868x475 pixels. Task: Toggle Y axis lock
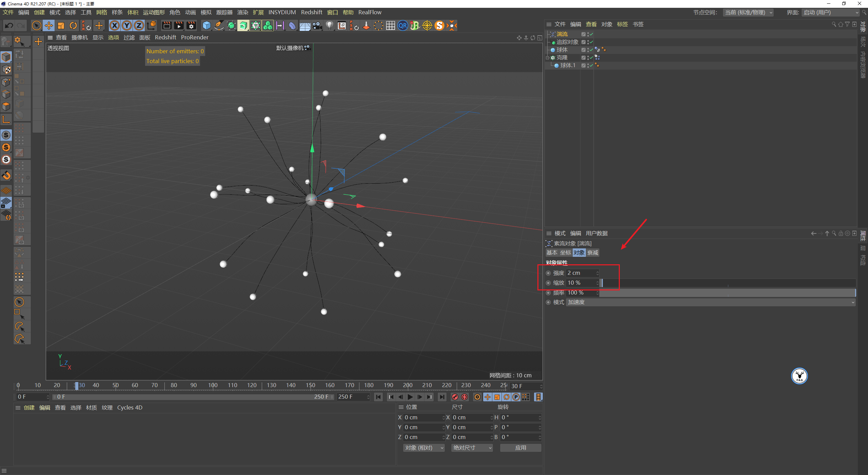point(127,25)
